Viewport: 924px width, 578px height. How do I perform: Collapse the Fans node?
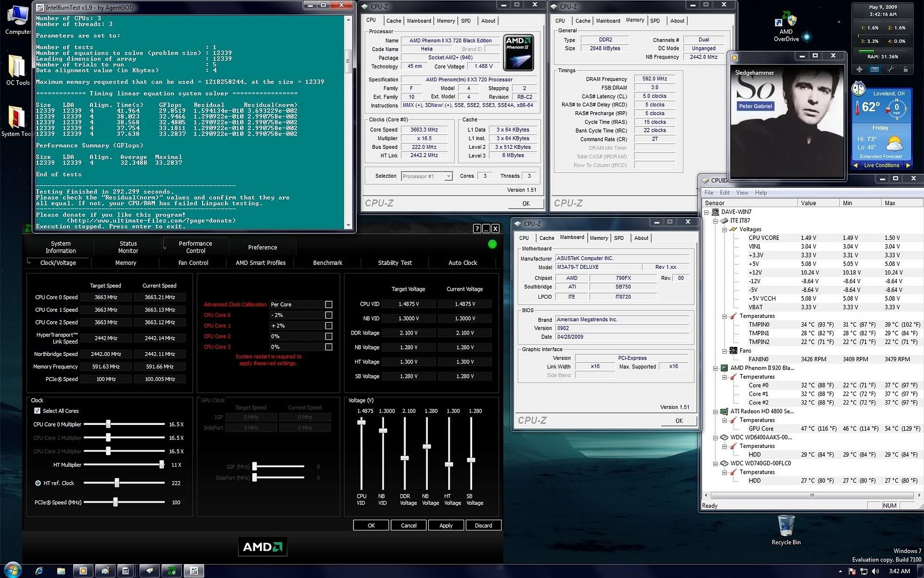coord(725,351)
